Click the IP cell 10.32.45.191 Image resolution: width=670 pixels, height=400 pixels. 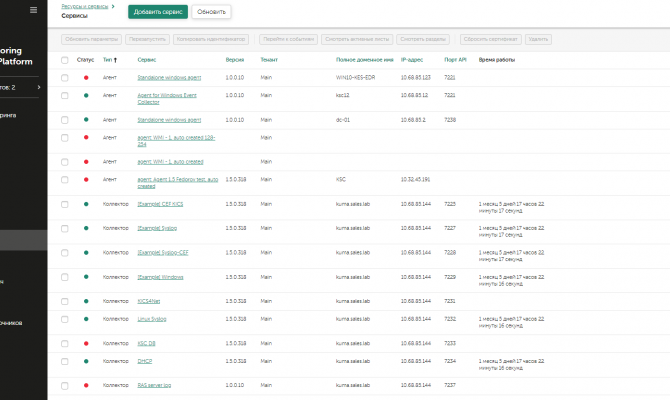point(415,179)
